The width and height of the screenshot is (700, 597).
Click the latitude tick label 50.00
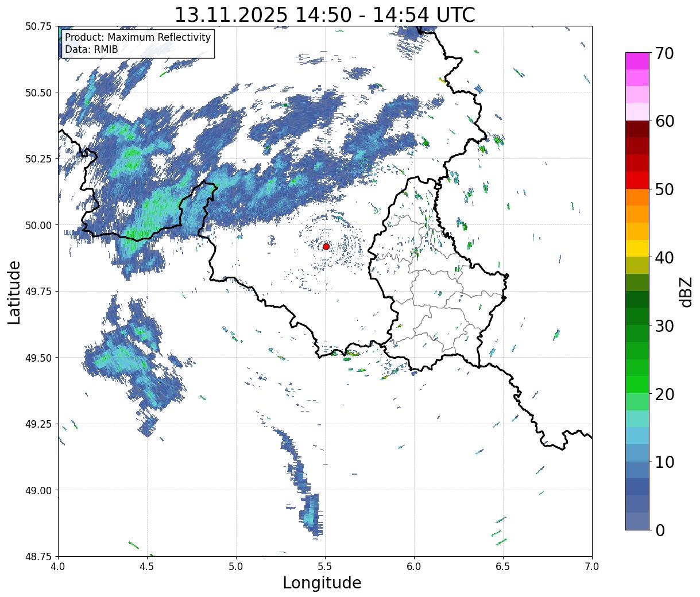coord(38,225)
